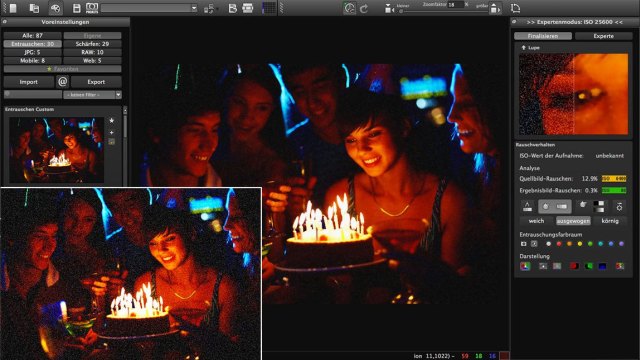Switch to the Experte tab
The width and height of the screenshot is (640, 360).
tap(603, 36)
